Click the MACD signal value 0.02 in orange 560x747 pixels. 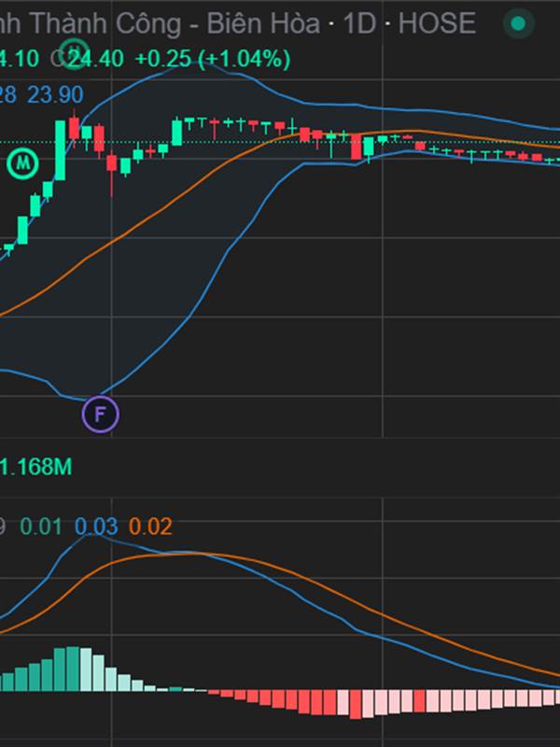coord(150,527)
